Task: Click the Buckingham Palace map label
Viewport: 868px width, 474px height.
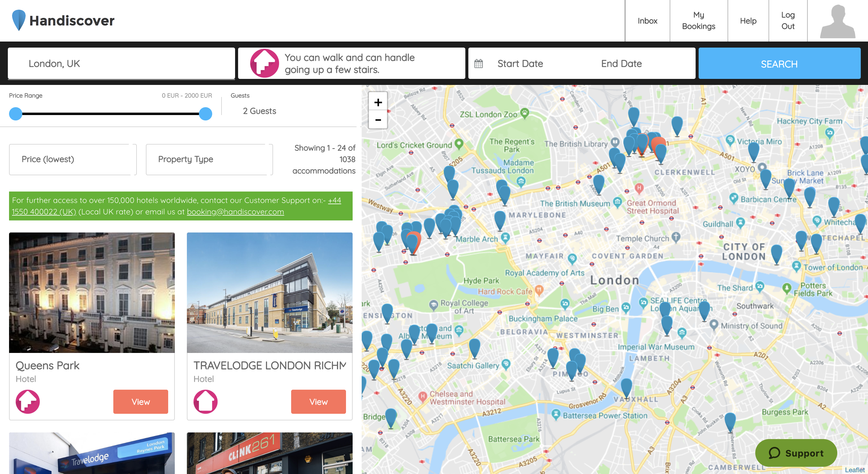Action: (543, 319)
